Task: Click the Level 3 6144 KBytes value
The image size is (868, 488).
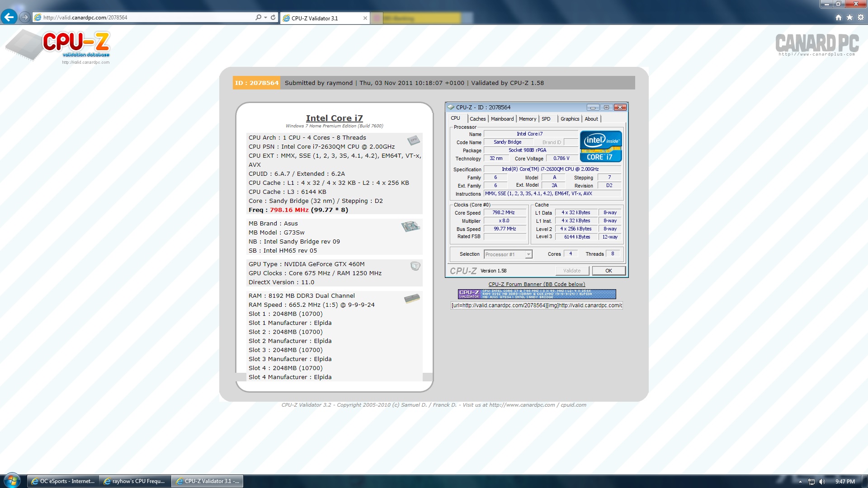Action: [x=577, y=237]
